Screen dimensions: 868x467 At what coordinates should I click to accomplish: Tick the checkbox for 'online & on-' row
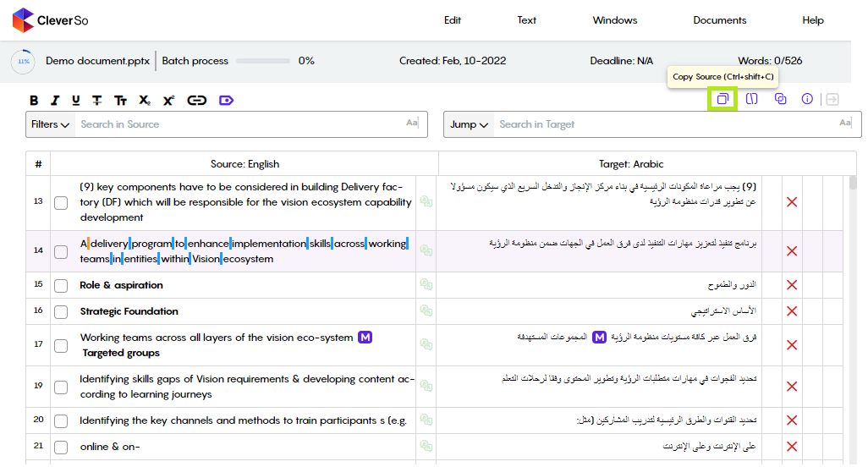click(x=61, y=447)
